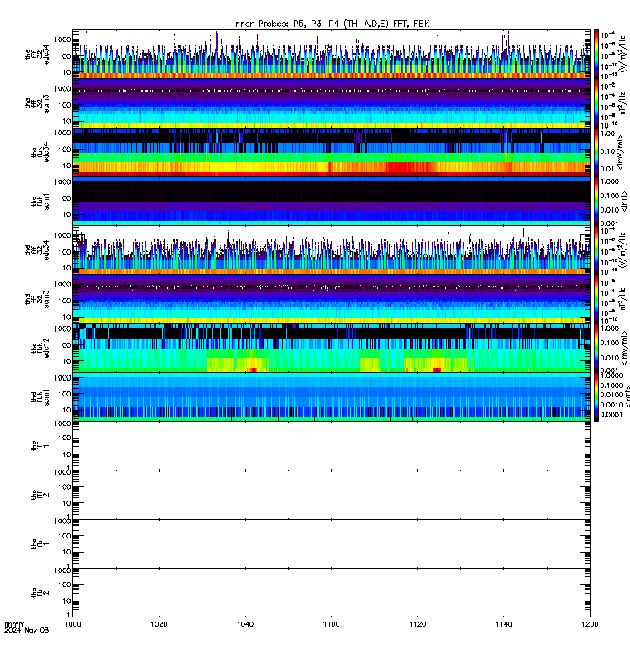630x672 pixels.
Task: Click the thd fff scm3 nT²/Hz colorbar
Action: pos(596,299)
